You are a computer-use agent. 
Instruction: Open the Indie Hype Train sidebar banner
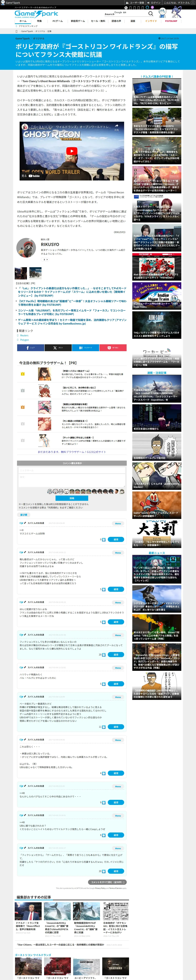157,296
